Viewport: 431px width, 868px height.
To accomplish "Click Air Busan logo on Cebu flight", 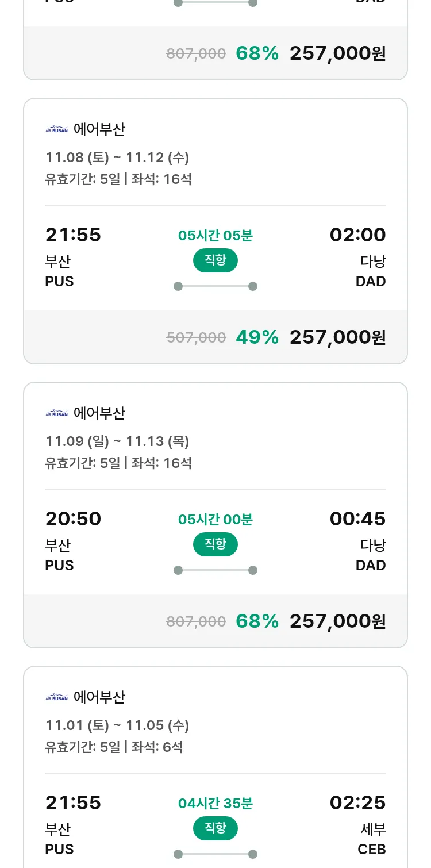I will click(x=56, y=697).
